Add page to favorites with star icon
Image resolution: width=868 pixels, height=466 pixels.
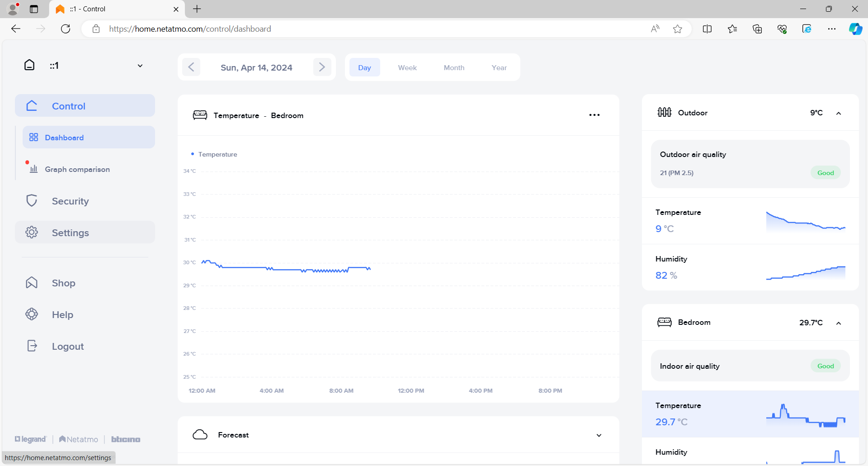tap(677, 29)
